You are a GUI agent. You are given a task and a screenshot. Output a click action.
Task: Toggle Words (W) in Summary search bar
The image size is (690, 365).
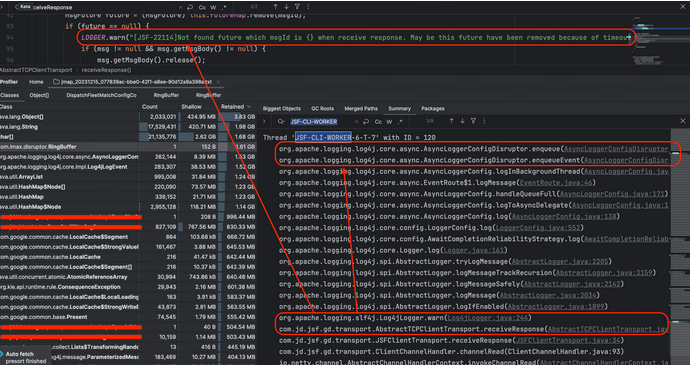389,122
